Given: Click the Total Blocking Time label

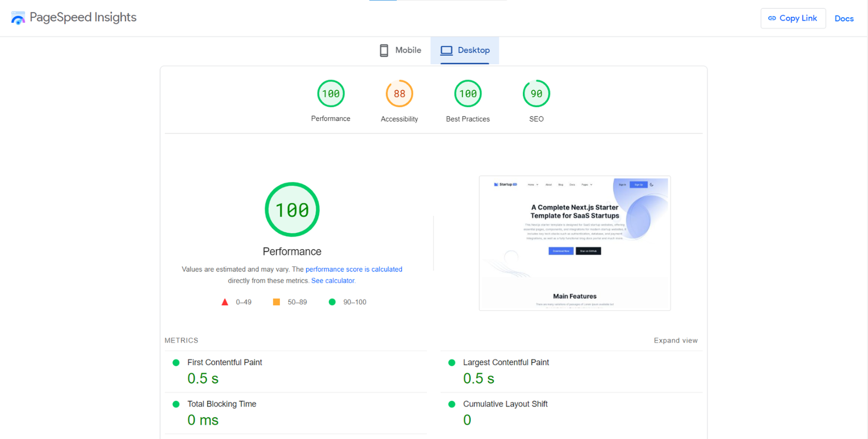Looking at the screenshot, I should point(222,404).
